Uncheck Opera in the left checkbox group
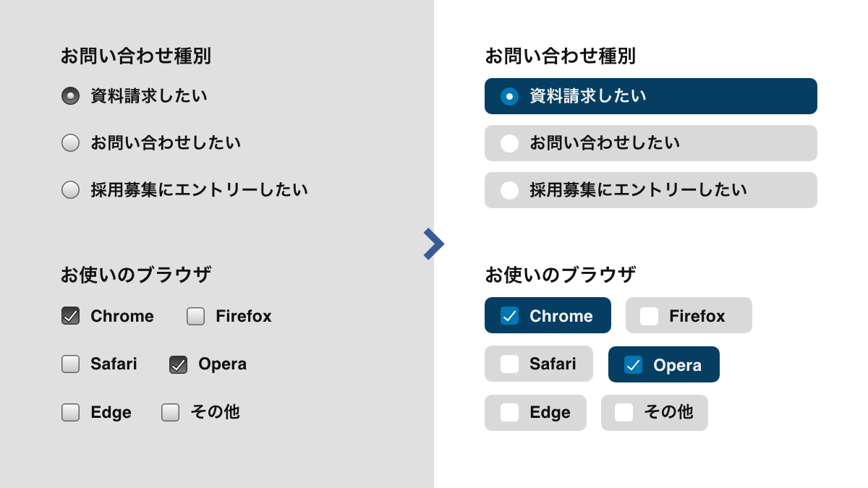Screen dimensions: 868x488 177,364
